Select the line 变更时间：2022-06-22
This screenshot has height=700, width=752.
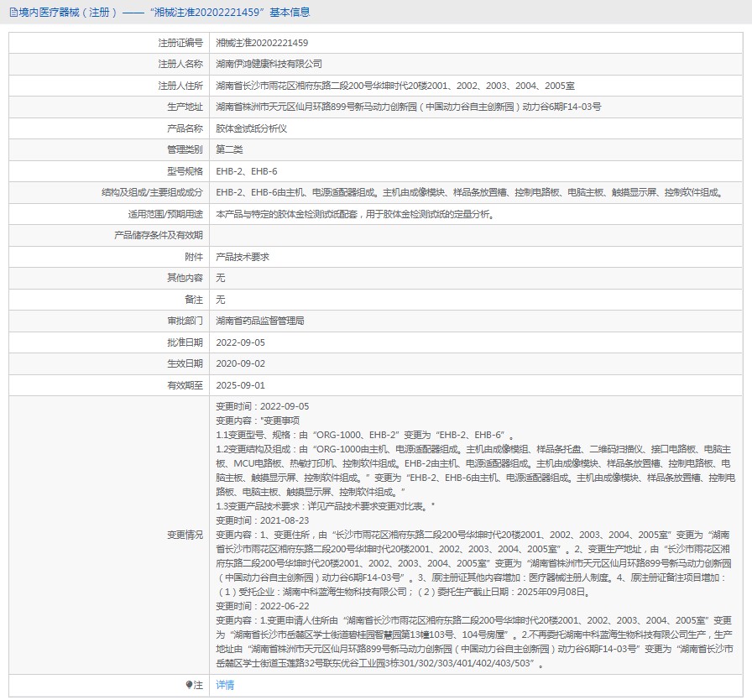[263, 606]
